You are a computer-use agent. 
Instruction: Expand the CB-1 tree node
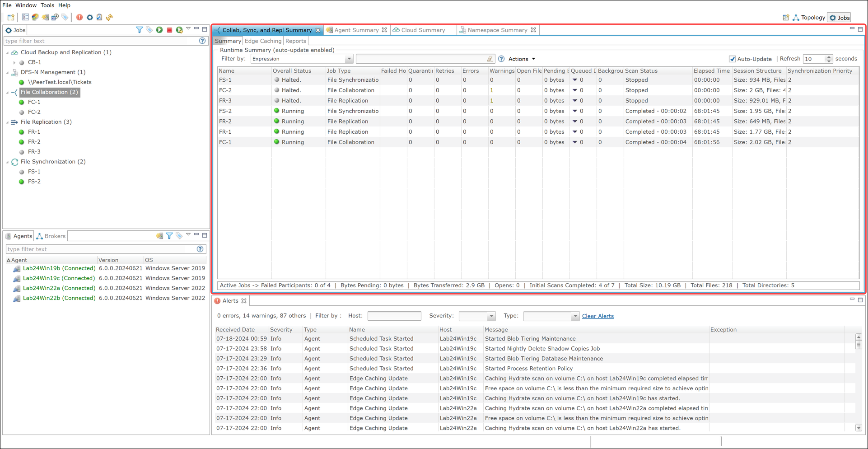14,62
